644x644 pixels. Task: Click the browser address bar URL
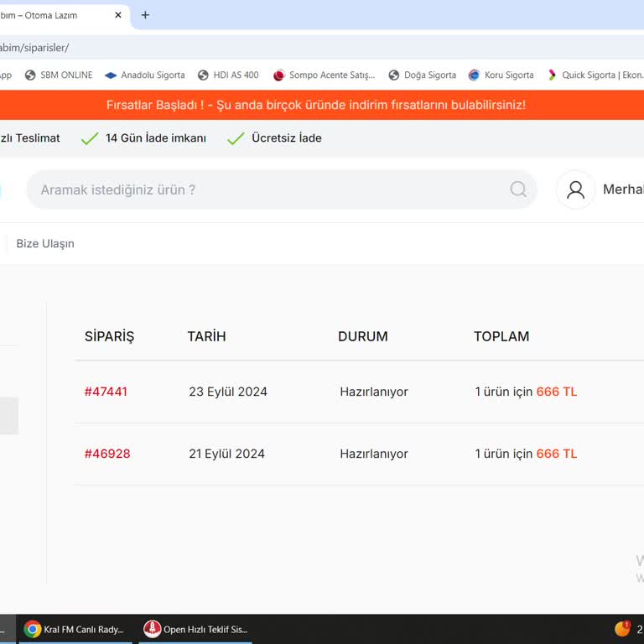coord(34,48)
